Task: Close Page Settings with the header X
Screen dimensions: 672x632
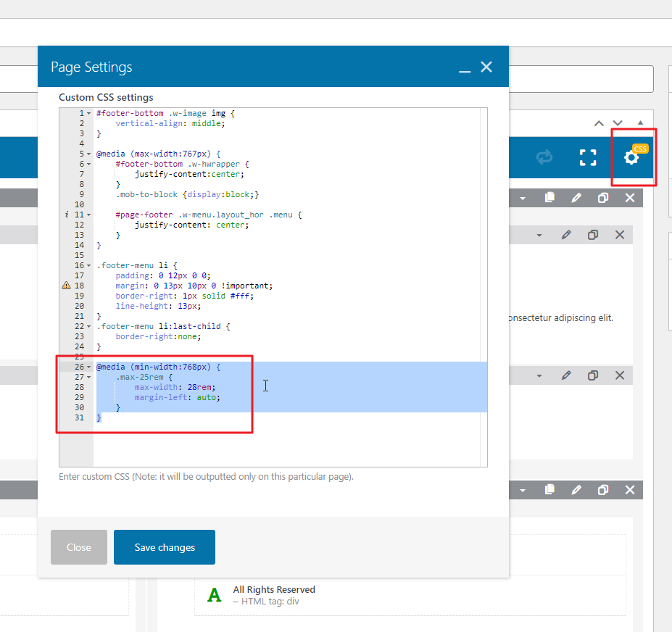Action: tap(486, 67)
